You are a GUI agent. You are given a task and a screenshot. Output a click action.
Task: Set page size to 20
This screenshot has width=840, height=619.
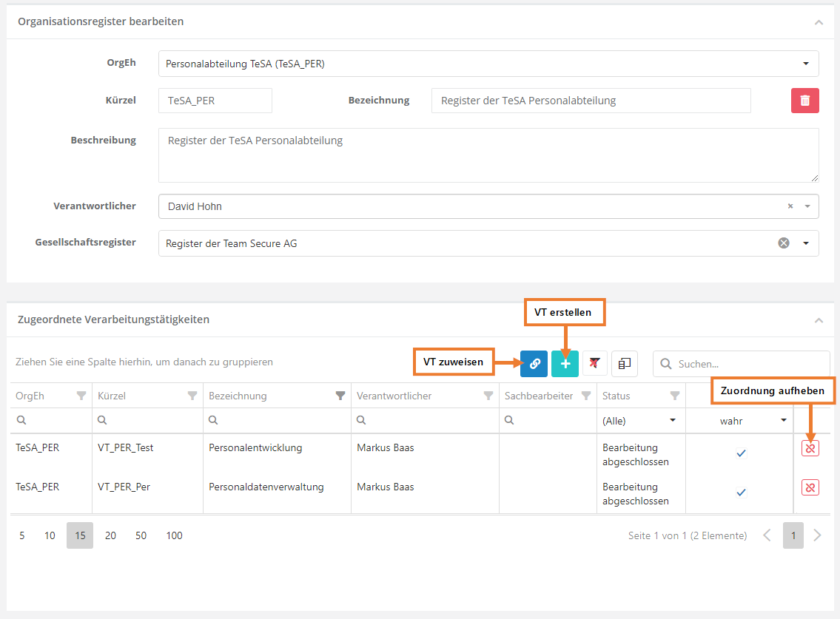click(110, 535)
